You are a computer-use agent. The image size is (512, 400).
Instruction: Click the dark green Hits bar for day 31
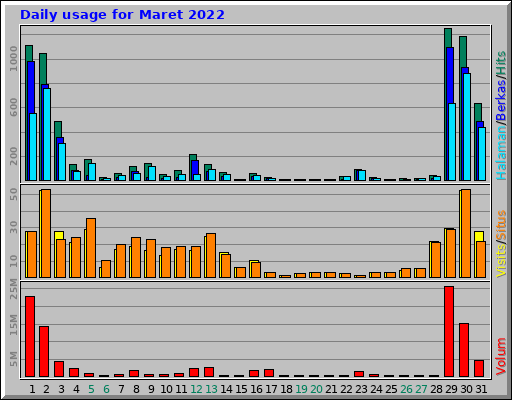[478, 112]
